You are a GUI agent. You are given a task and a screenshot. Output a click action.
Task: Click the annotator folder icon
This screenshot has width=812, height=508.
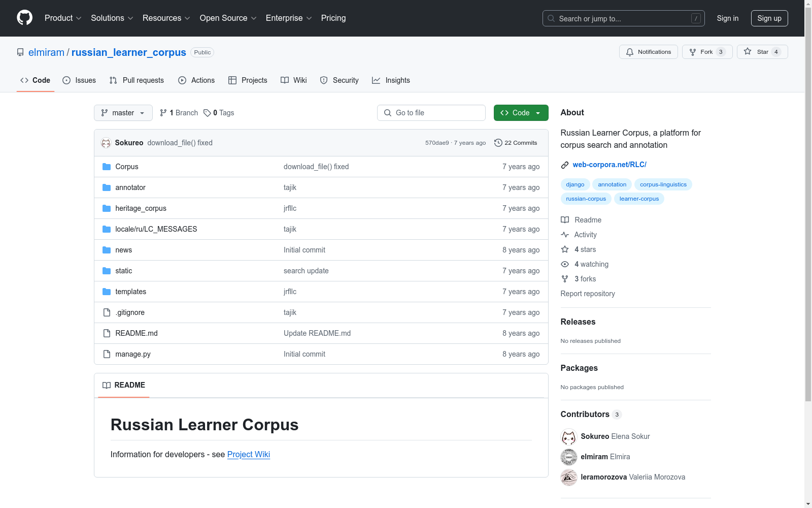tap(107, 187)
